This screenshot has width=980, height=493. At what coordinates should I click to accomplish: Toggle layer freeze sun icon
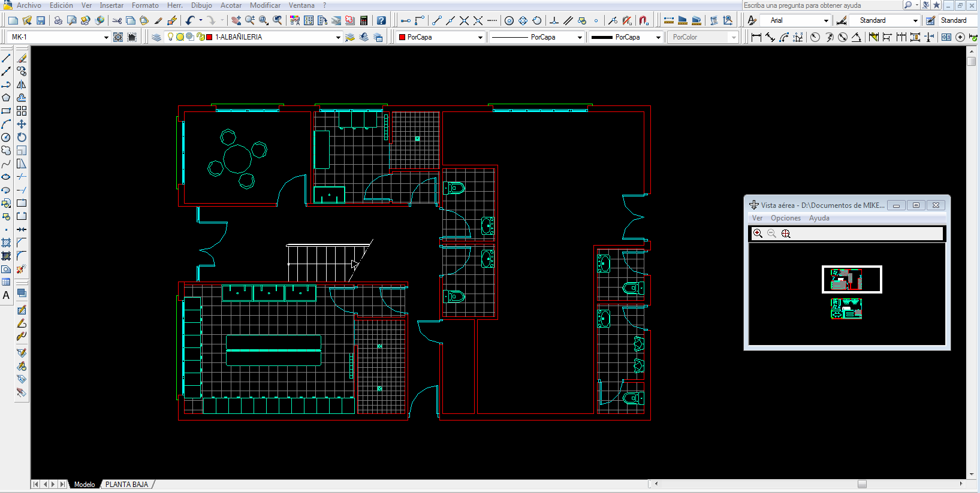click(180, 37)
